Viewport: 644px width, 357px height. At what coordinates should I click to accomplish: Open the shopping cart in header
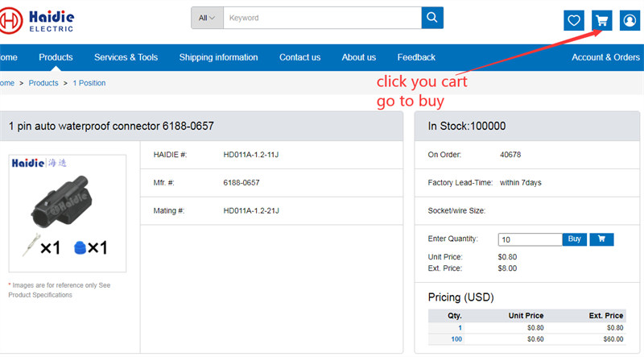tap(601, 21)
